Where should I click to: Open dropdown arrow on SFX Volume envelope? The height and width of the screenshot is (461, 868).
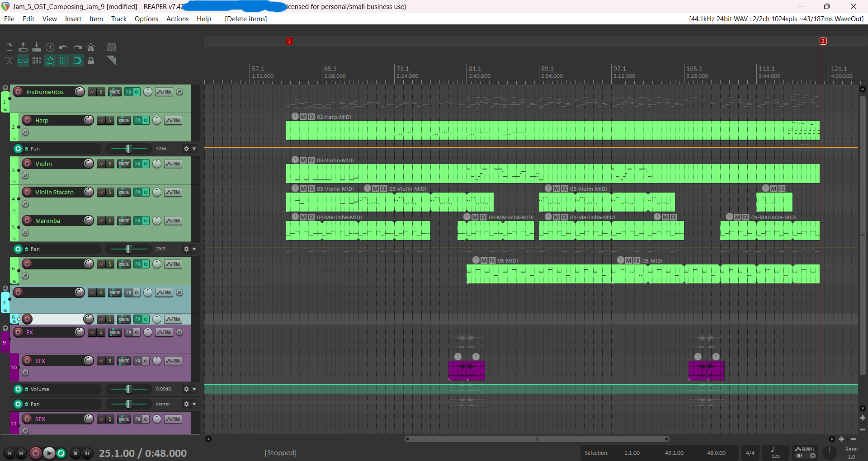194,389
